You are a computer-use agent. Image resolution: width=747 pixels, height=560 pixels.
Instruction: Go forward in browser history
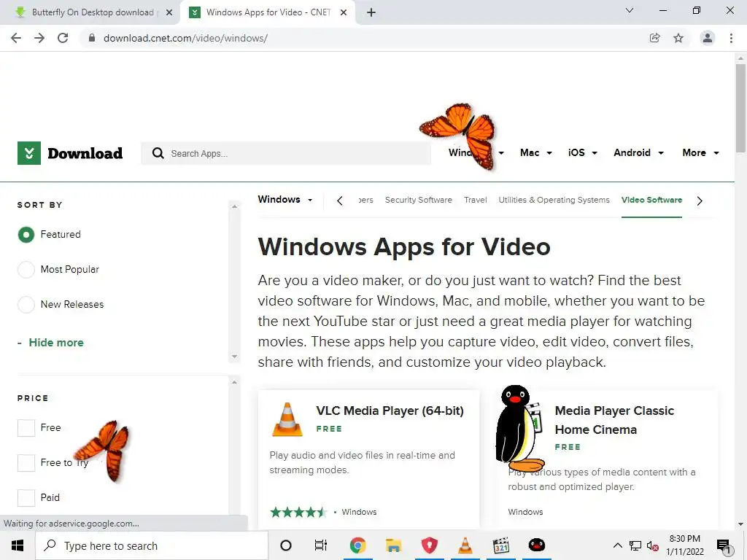click(39, 38)
